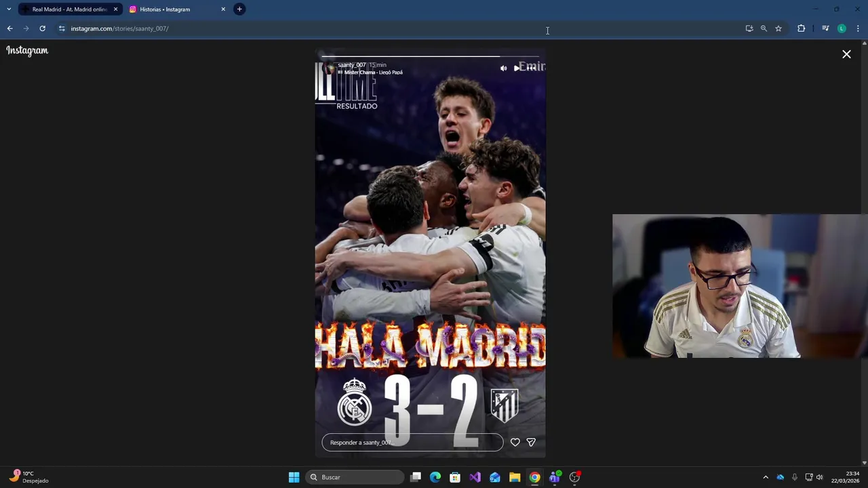Click the story progress bar
The height and width of the screenshot is (488, 868).
[430, 56]
